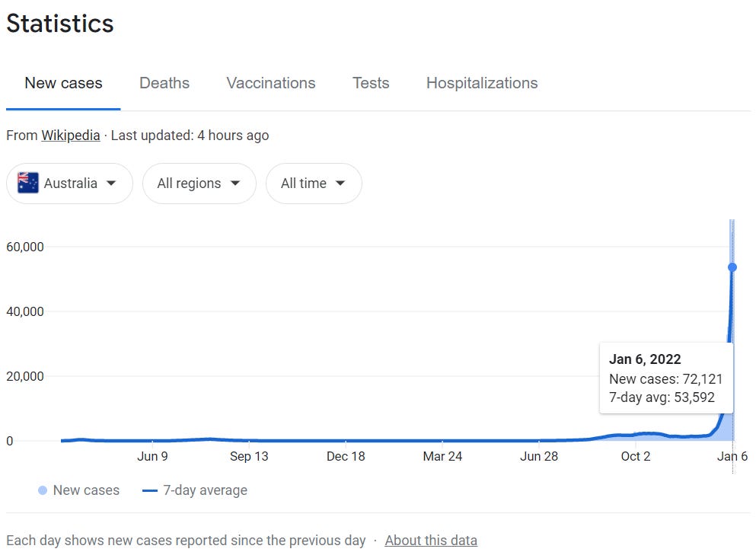View the Hospitalizations tab
This screenshot has width=756, height=552.
click(x=482, y=84)
